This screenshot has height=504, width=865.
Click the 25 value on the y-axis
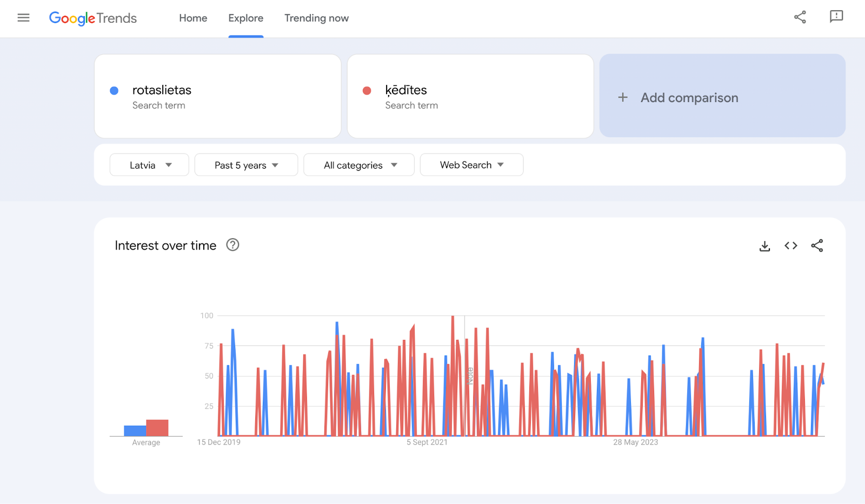[x=209, y=406]
